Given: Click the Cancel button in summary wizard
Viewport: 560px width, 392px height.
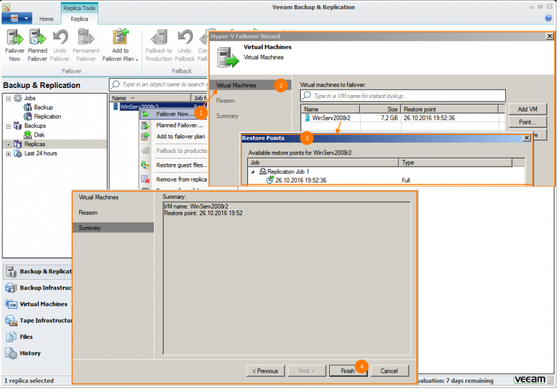Looking at the screenshot, I should point(389,371).
